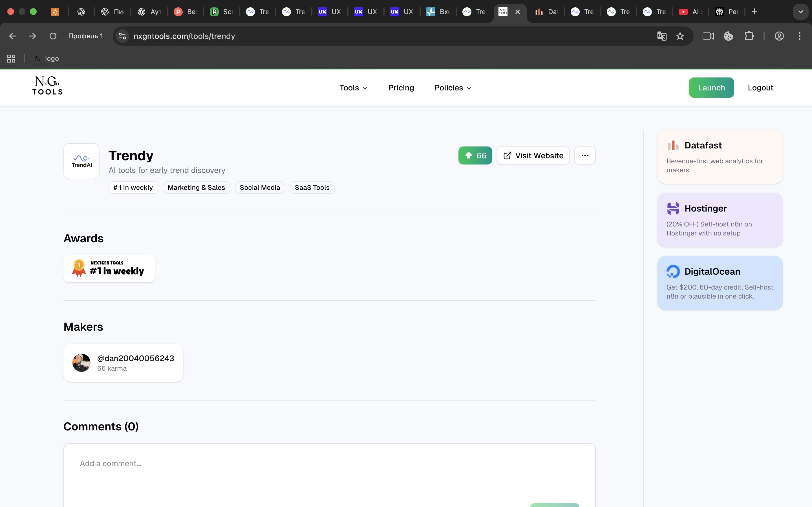Viewport: 812px width, 507px height.
Task: Click the Visit Website button
Action: click(533, 155)
